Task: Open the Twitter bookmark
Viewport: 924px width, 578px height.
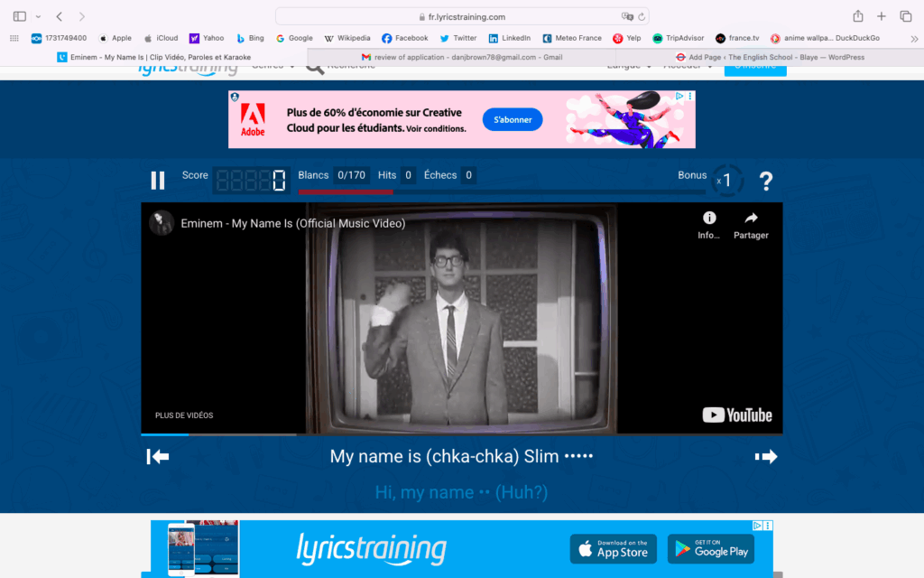Action: pos(457,38)
